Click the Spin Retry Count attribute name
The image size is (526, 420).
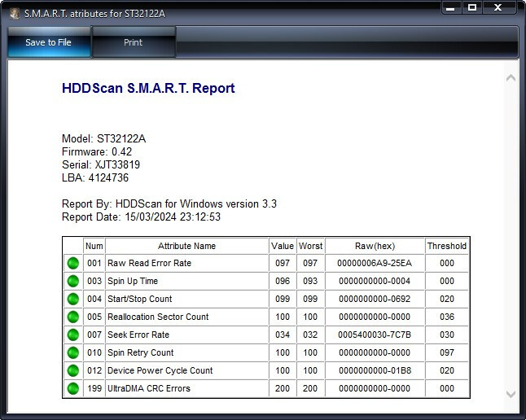point(141,352)
